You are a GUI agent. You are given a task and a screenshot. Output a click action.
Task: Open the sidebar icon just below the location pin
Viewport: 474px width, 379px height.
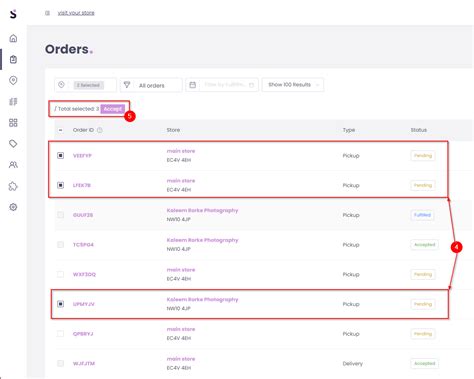click(x=13, y=102)
